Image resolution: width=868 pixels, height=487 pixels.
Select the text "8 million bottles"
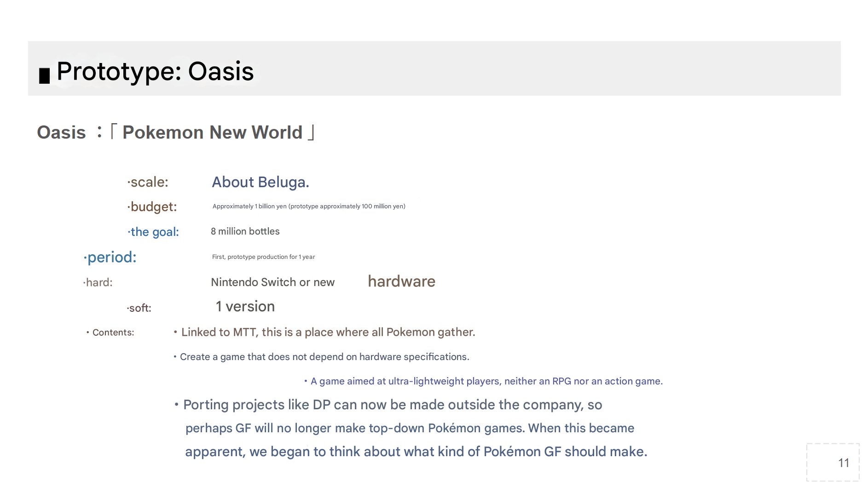click(x=245, y=231)
